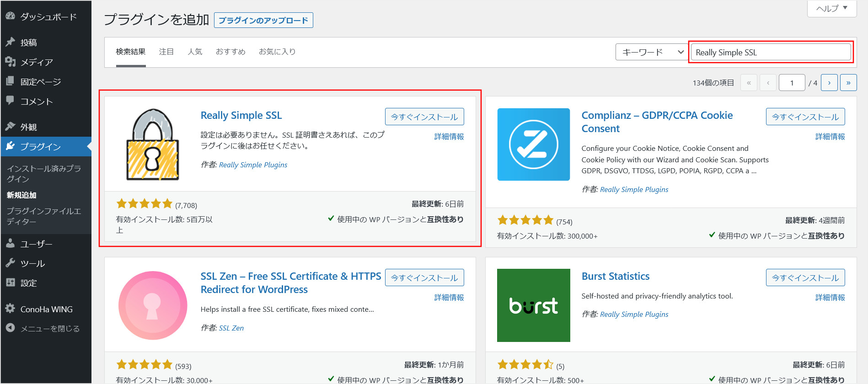Click the wrench icon next to ツール

click(x=10, y=263)
